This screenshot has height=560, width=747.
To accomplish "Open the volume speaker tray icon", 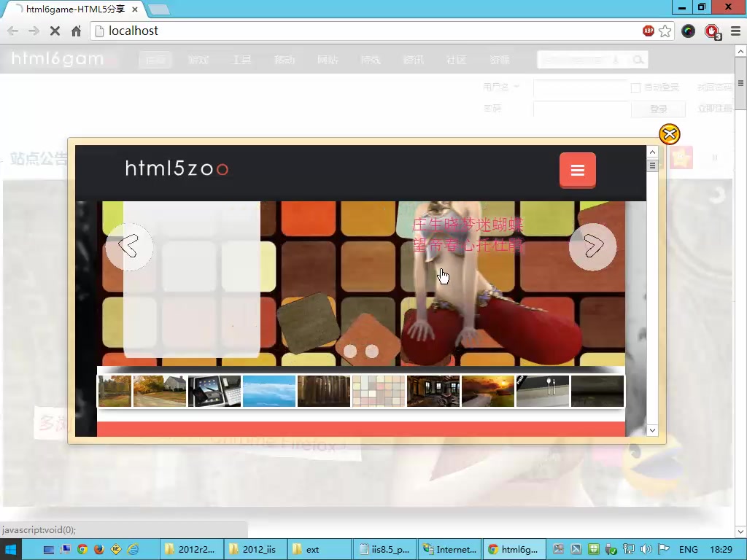I will tap(646, 549).
